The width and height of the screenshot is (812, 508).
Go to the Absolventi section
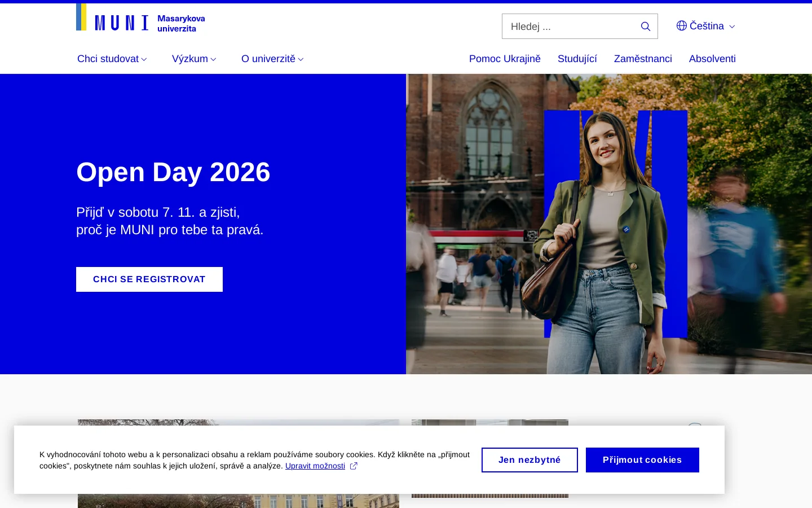(x=712, y=59)
